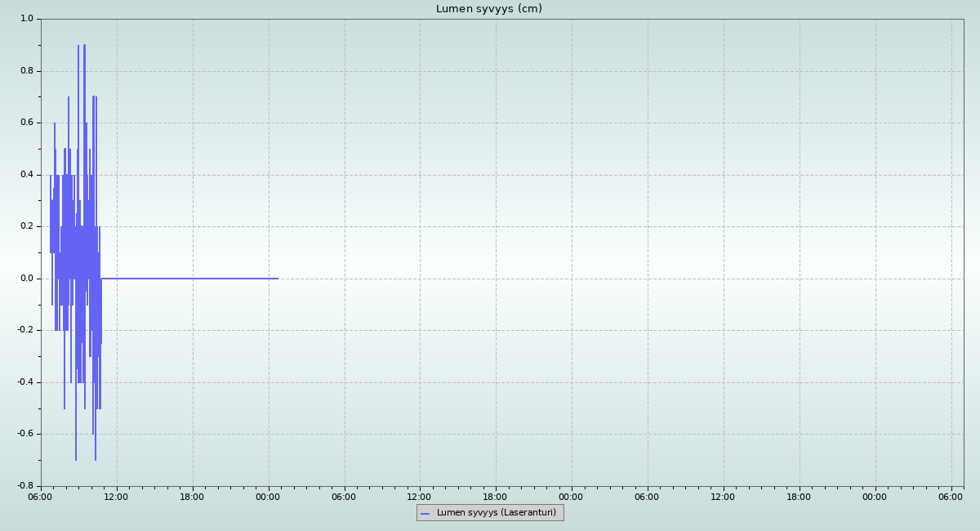Viewport: 980px width, 531px height.
Task: Select the -0.6 y-axis tick label
Action: click(x=25, y=434)
